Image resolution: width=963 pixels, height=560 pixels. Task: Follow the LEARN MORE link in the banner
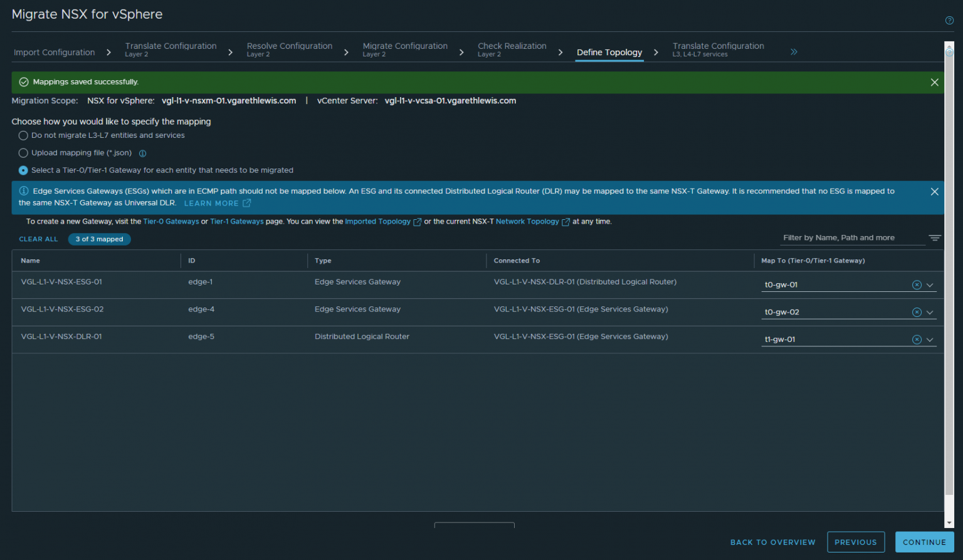tap(211, 203)
